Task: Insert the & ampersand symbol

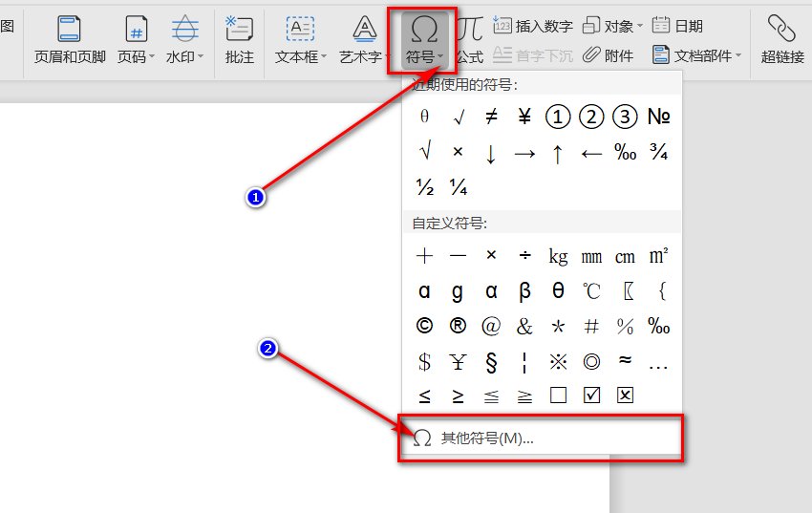Action: coord(524,326)
